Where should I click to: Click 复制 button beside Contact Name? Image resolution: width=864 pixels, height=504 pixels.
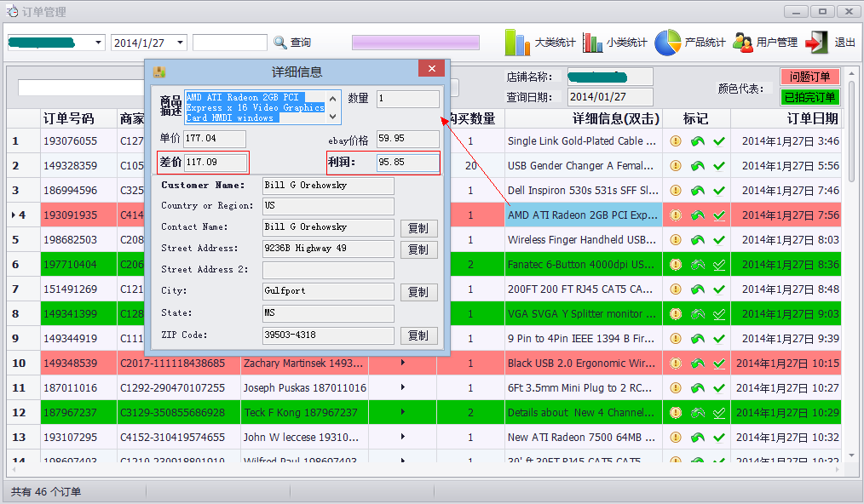418,228
